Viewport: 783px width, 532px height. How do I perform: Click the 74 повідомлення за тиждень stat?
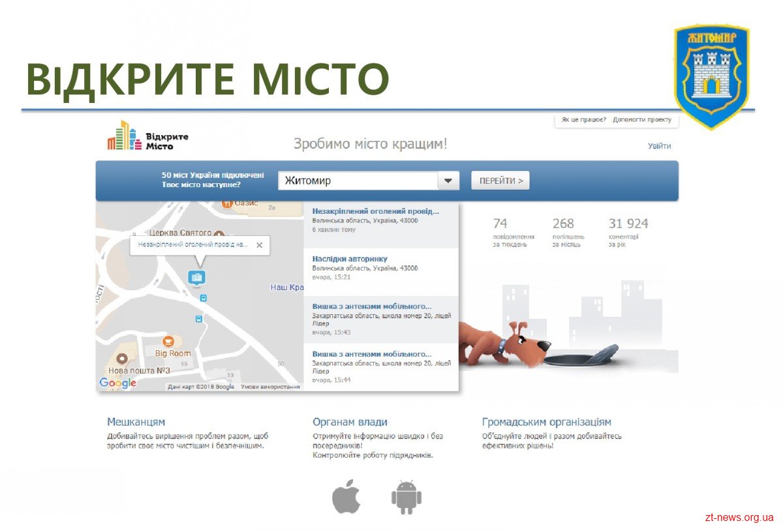tap(514, 233)
